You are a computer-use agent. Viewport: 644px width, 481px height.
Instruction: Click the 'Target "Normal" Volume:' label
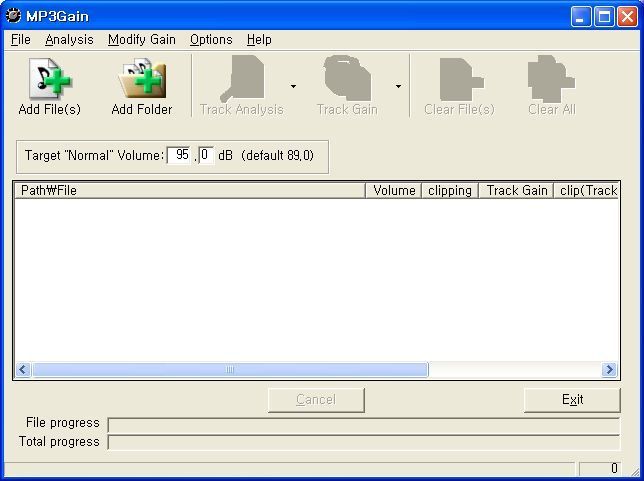click(94, 156)
